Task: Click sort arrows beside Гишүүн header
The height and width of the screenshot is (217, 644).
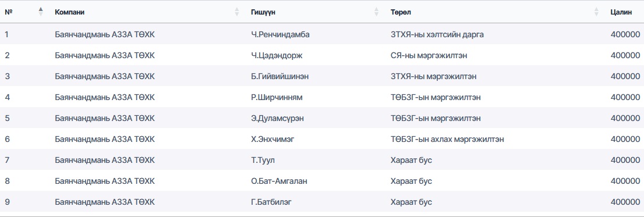Action: [377, 12]
